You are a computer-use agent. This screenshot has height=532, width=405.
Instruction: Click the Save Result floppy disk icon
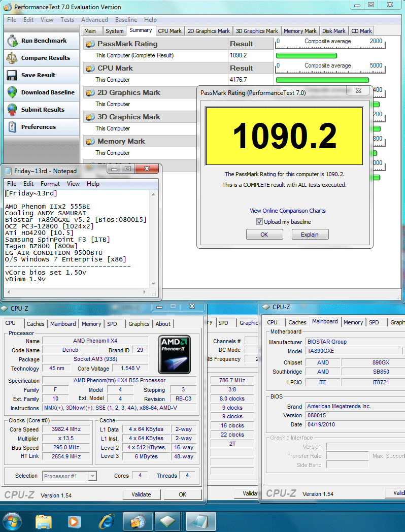(x=12, y=75)
